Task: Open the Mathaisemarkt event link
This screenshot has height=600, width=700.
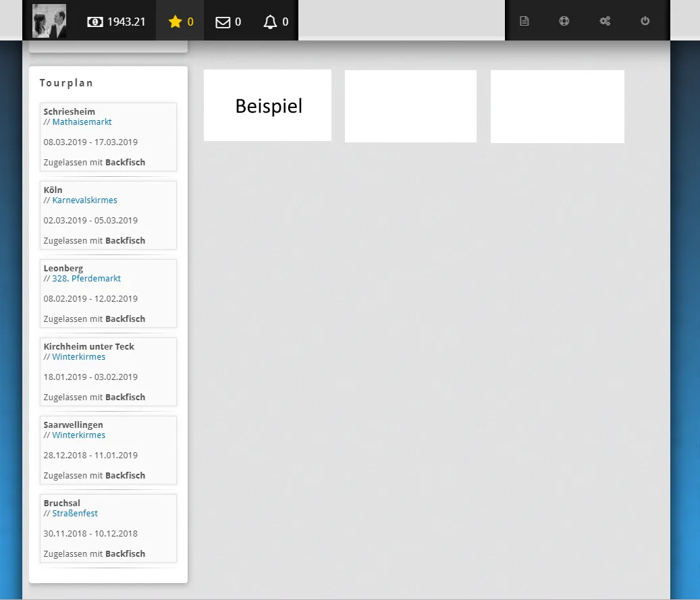Action: [82, 122]
